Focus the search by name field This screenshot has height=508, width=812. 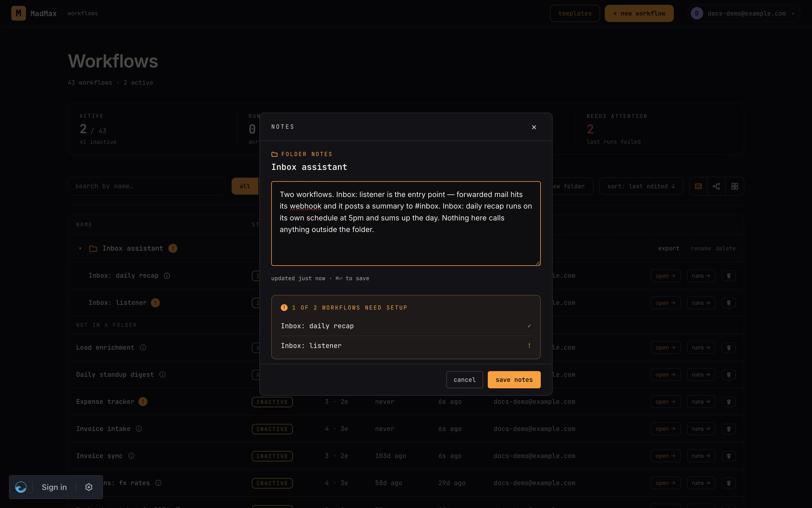click(146, 186)
